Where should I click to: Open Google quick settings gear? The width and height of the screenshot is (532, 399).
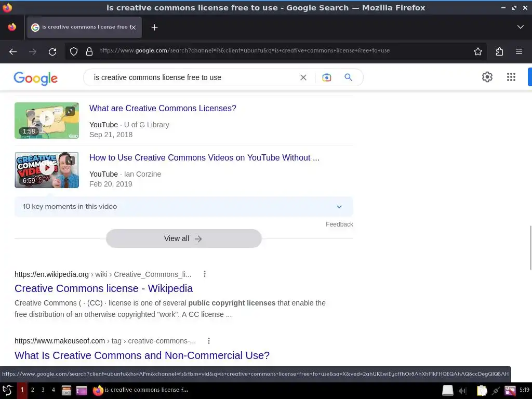[x=487, y=77]
